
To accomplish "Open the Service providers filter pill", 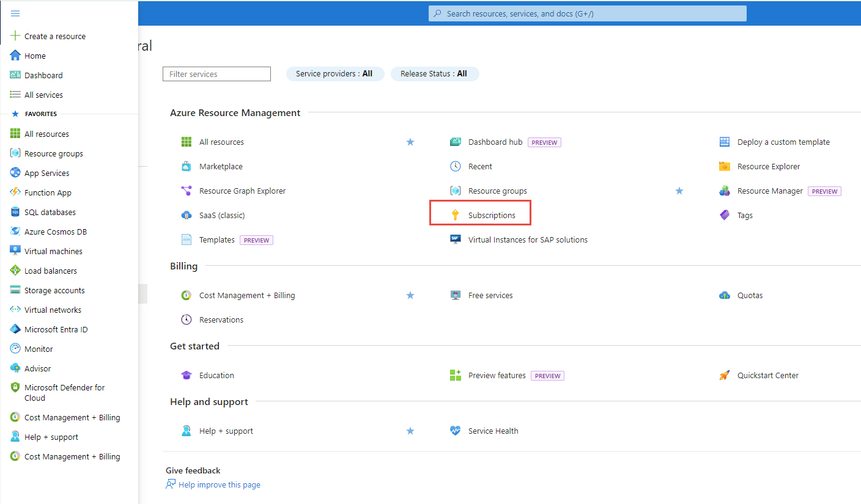I will click(335, 74).
